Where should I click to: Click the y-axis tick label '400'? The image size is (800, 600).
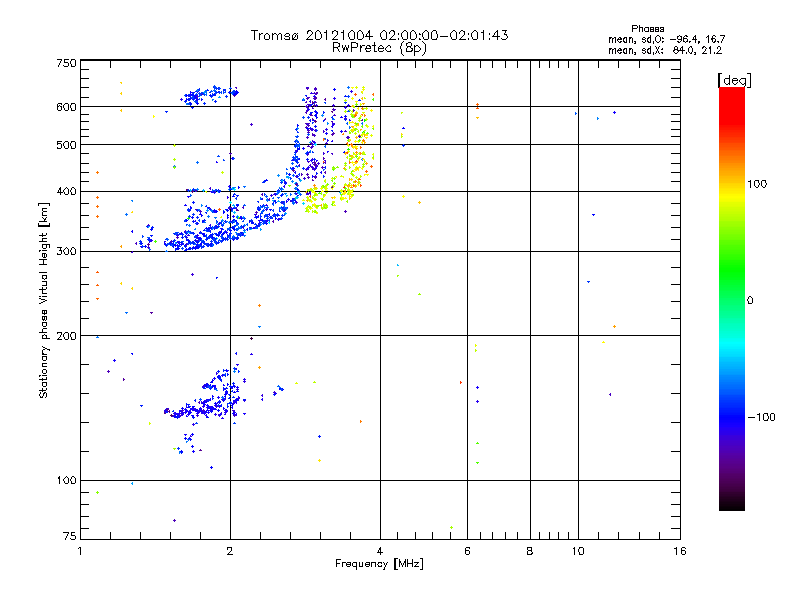tap(66, 191)
